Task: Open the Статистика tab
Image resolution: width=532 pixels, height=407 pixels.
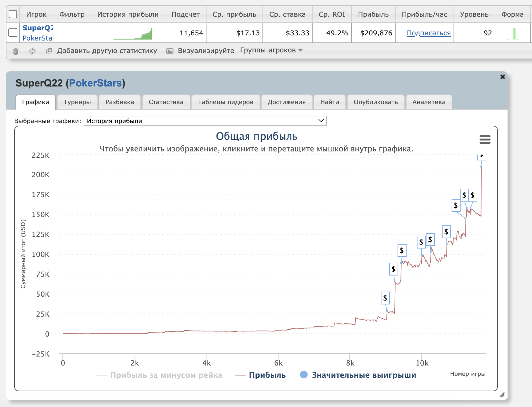Action: point(166,102)
